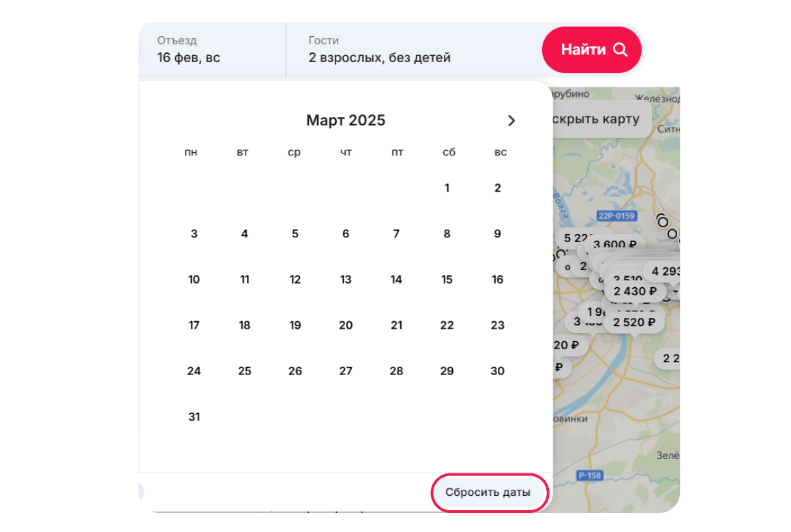
Task: Click March 23 in the Sunday column
Action: coord(497,325)
